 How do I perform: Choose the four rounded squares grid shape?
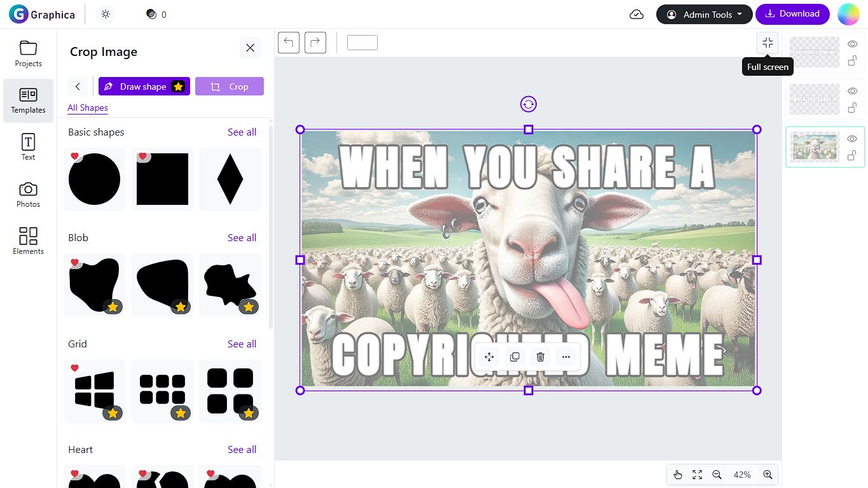pos(230,391)
